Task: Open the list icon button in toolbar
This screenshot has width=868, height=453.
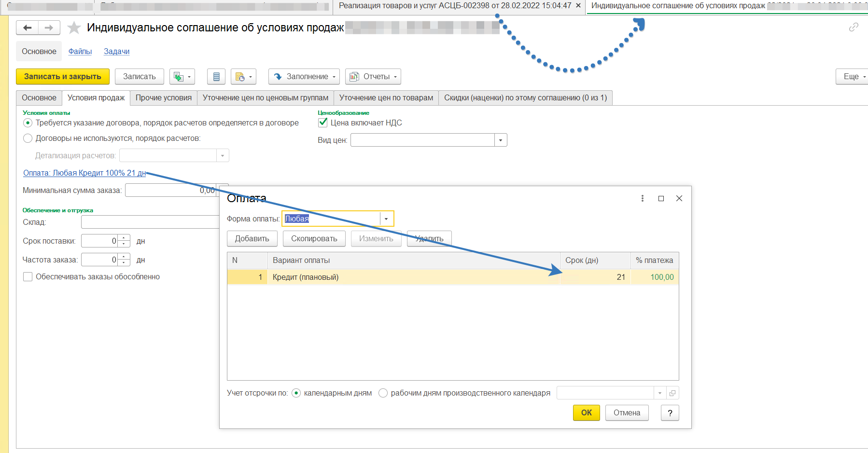Action: tap(216, 77)
